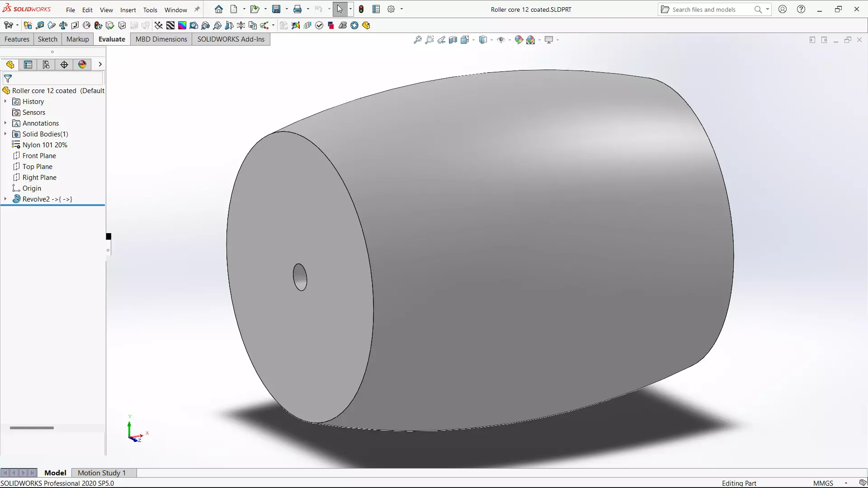
Task: Open the DimXpertManager crosshair tab
Action: [x=64, y=64]
